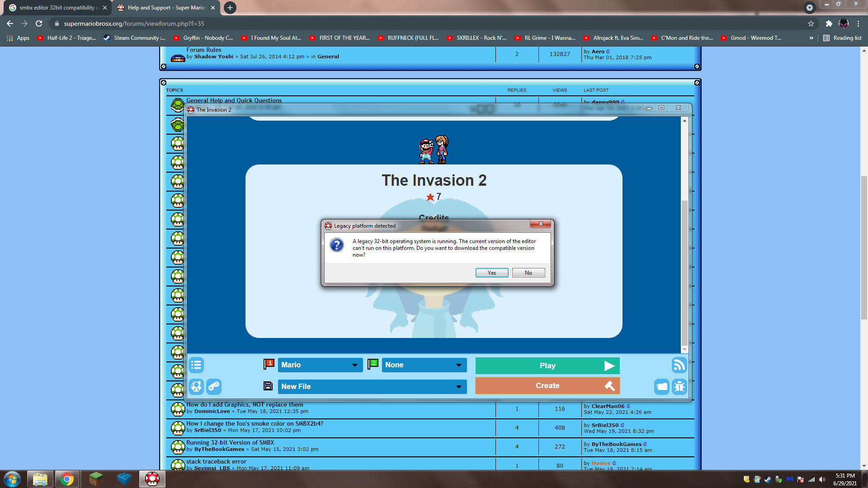This screenshot has width=868, height=488.
Task: Open the Running 32-bit Version of SMBX topic
Action: point(230,443)
